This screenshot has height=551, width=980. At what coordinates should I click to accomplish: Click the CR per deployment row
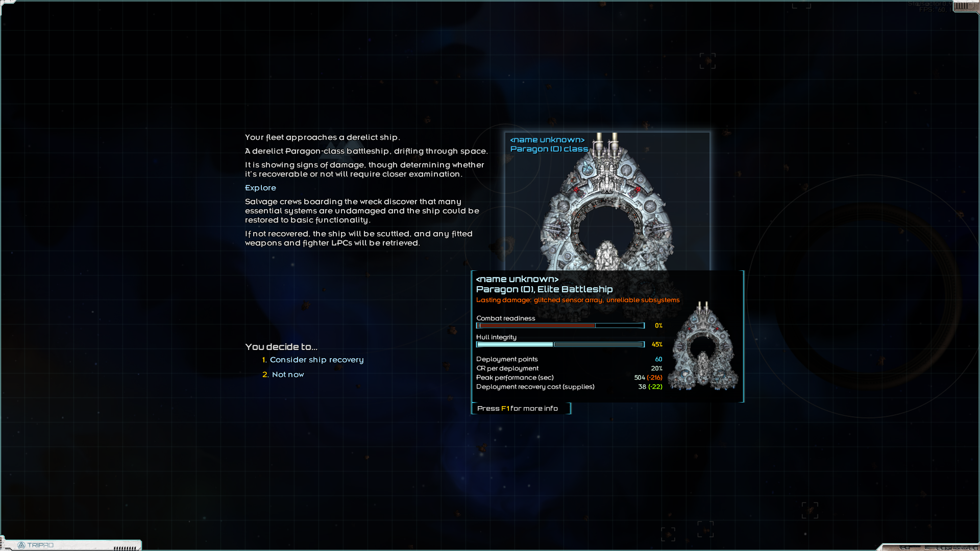coord(507,368)
